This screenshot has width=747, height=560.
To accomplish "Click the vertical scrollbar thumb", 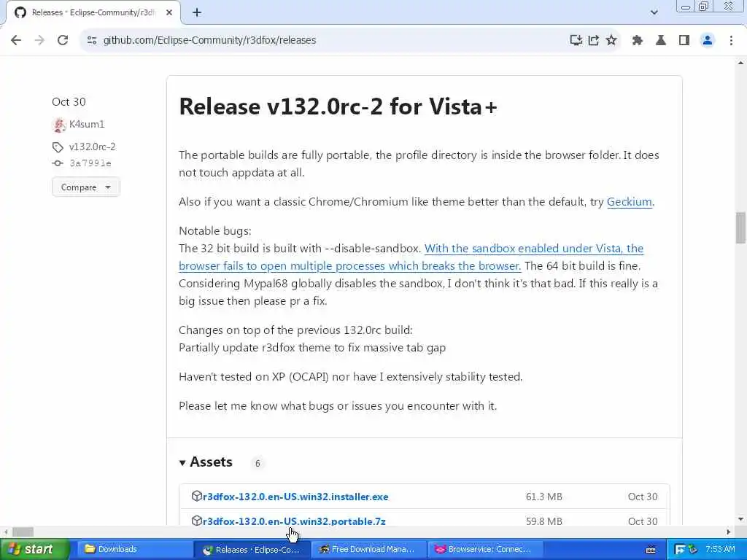I will point(740,227).
